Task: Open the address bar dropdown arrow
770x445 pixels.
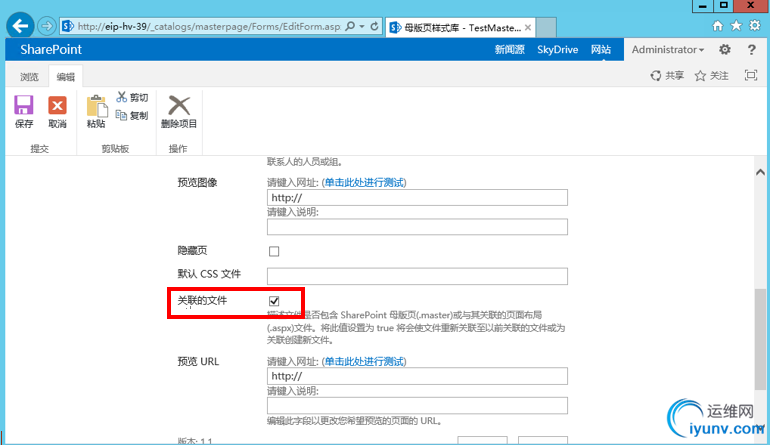Action: pyautogui.click(x=362, y=27)
